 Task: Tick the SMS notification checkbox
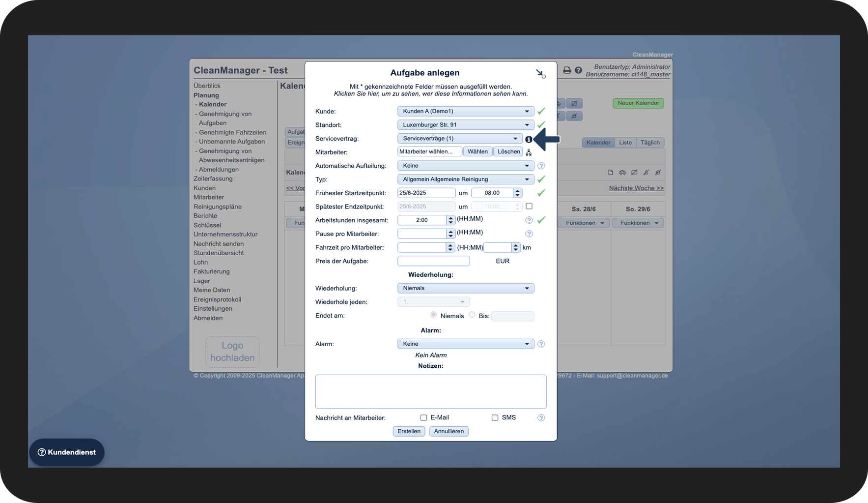(495, 418)
